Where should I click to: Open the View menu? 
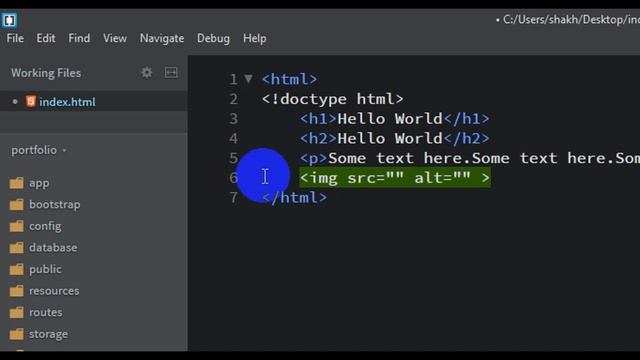point(115,38)
